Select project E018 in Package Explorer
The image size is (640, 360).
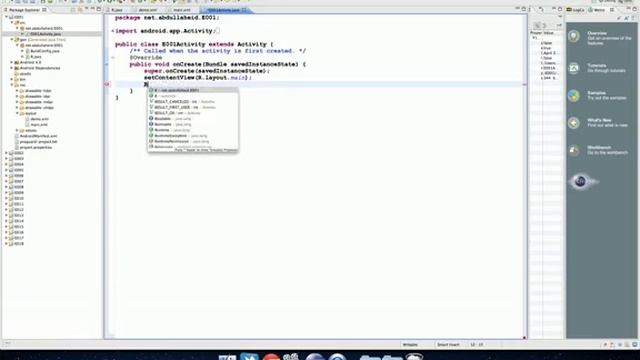coord(19,244)
